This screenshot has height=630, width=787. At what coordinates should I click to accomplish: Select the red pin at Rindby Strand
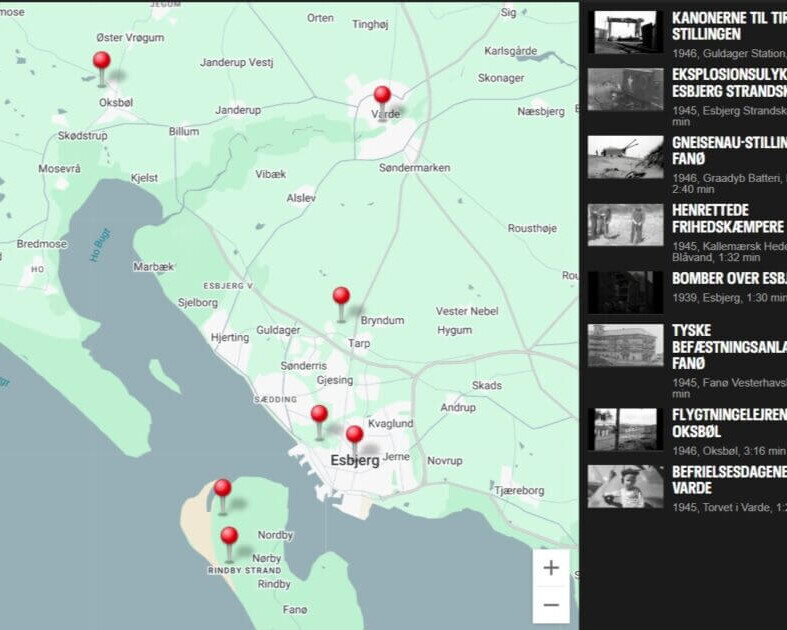[229, 538]
